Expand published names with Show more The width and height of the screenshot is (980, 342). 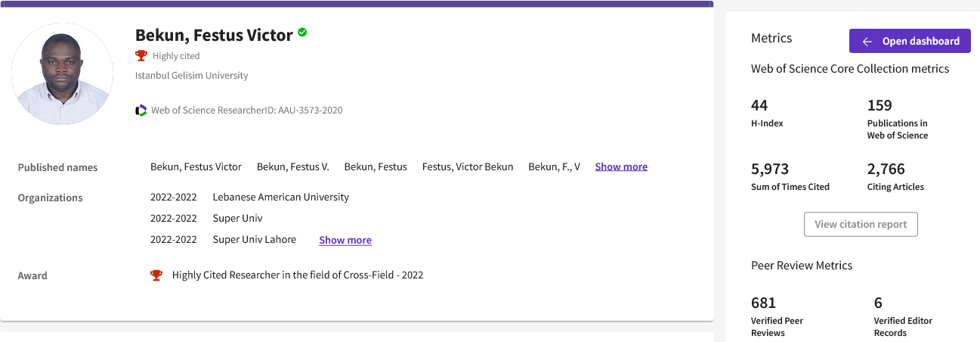(620, 166)
